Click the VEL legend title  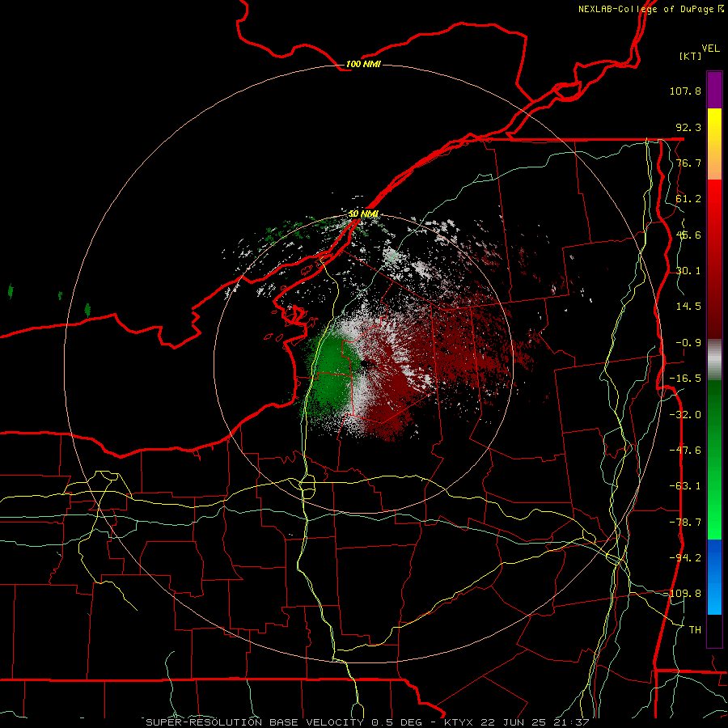[710, 49]
